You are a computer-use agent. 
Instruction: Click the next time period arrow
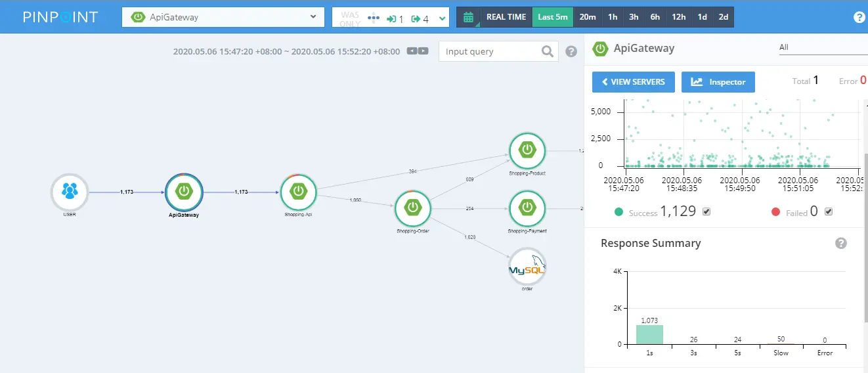pyautogui.click(x=423, y=51)
